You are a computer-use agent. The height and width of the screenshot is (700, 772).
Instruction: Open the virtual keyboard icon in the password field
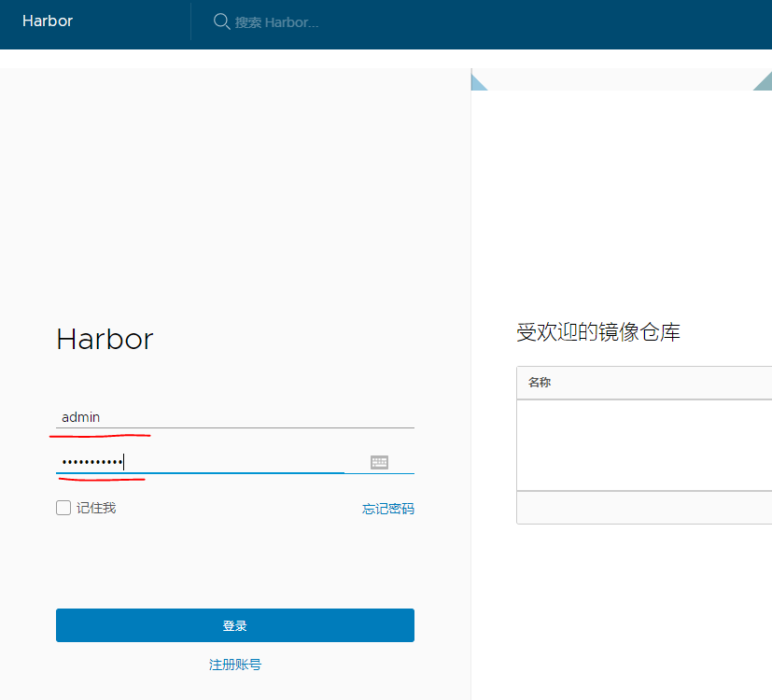[379, 462]
